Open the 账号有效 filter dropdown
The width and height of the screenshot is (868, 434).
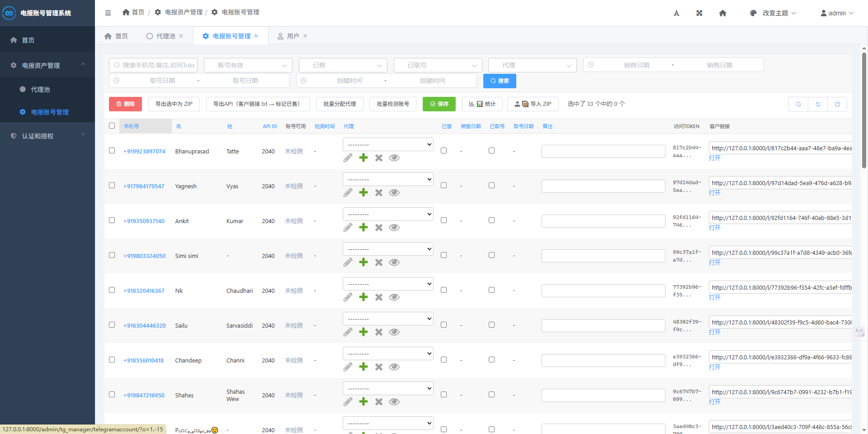tap(248, 65)
